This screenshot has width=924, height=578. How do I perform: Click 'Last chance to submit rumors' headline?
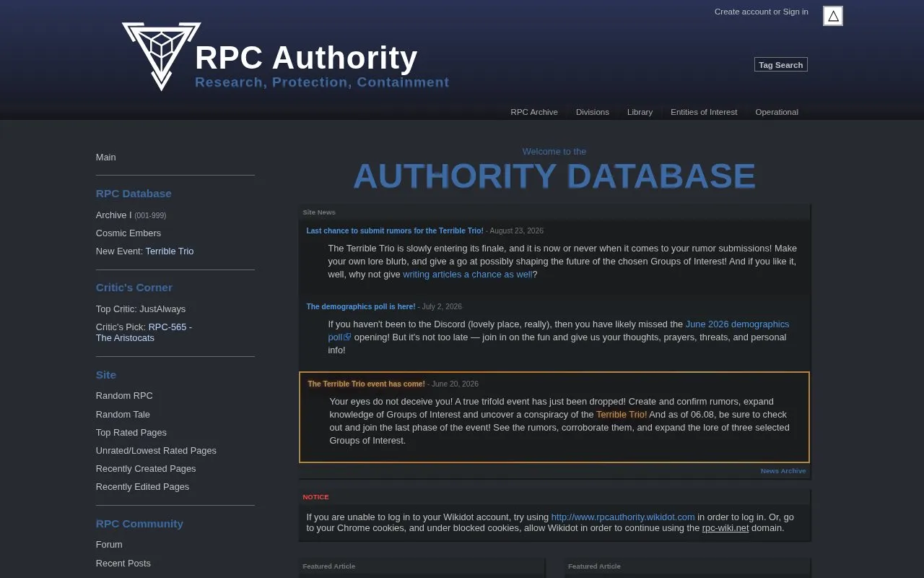(395, 230)
